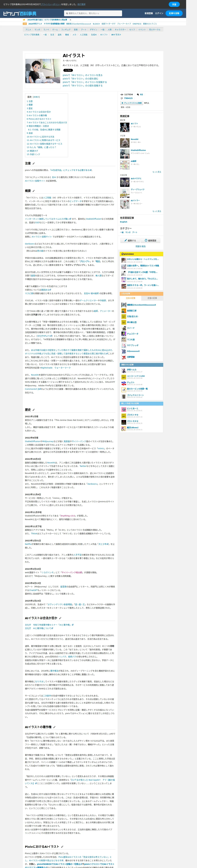The height and width of the screenshot is (868, 197).
Task: Open the English language version link
Action: [124, 222]
